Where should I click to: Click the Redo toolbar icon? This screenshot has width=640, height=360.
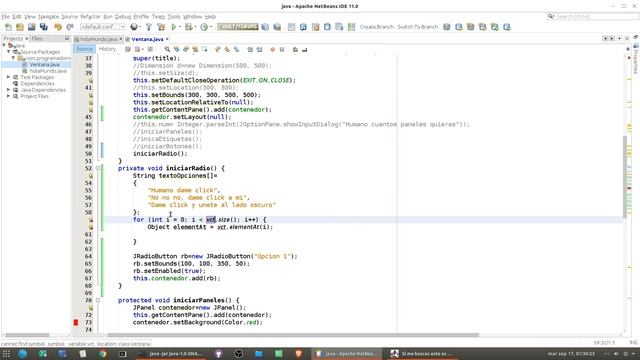(70, 27)
